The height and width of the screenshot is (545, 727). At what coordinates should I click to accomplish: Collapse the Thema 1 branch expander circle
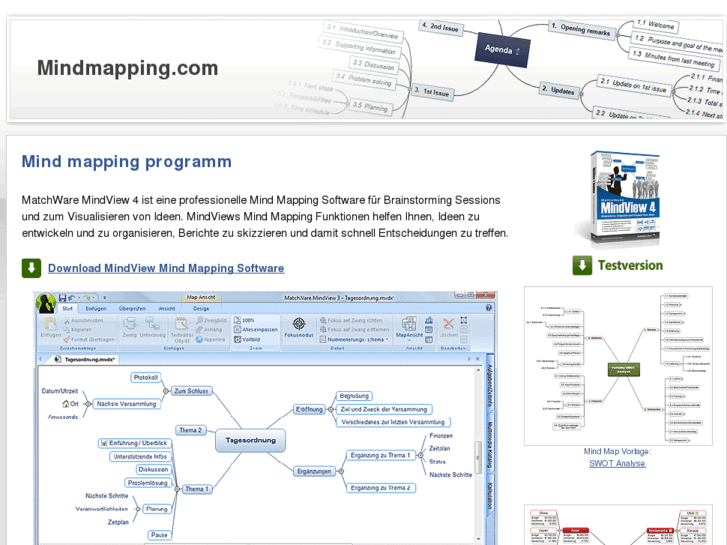click(177, 489)
